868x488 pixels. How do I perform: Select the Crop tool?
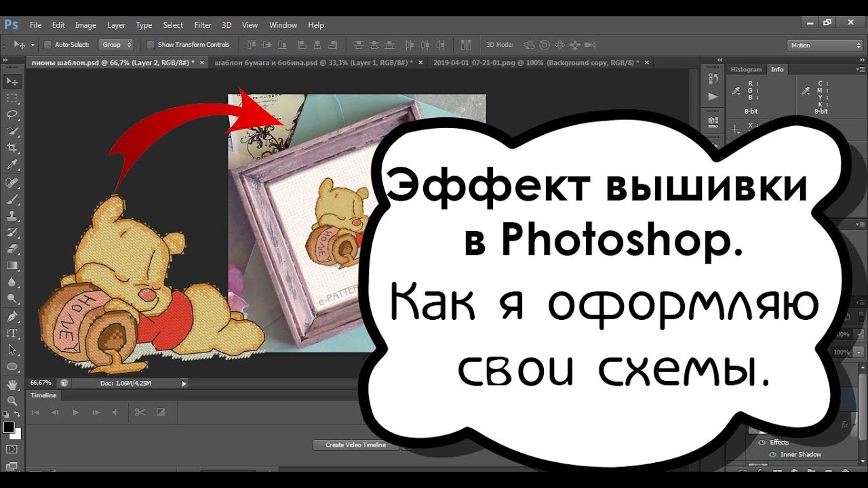pyautogui.click(x=12, y=148)
